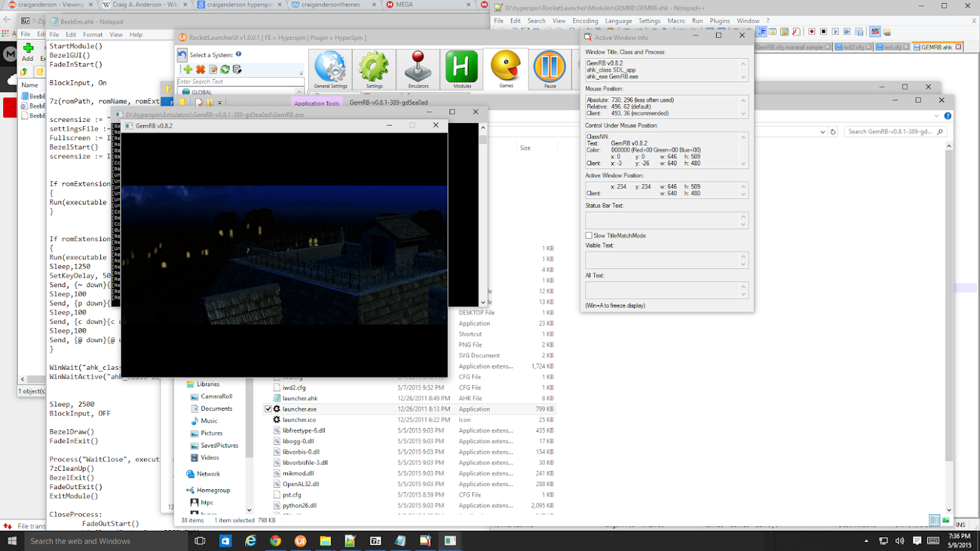The width and height of the screenshot is (980, 551).
Task: Toggle the launcher.exe file checkbox
Action: coord(268,409)
